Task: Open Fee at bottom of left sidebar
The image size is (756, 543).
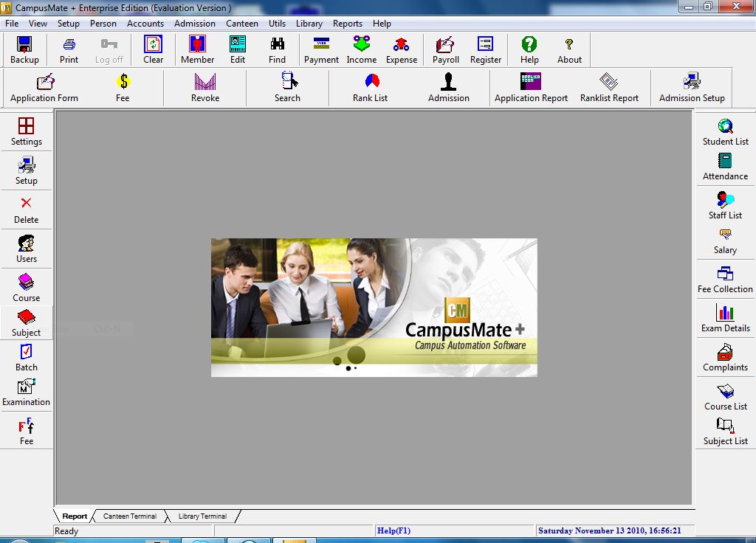Action: 26,431
